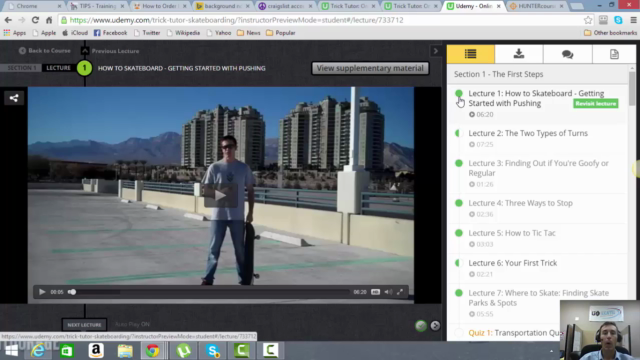The height and width of the screenshot is (360, 640).
Task: Open uTorrent from the taskbar
Action: [184, 351]
